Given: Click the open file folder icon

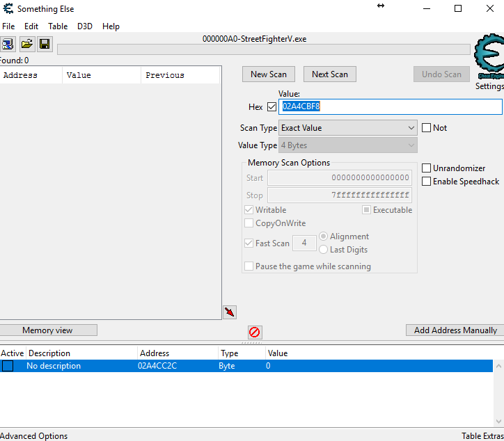Looking at the screenshot, I should [26, 45].
